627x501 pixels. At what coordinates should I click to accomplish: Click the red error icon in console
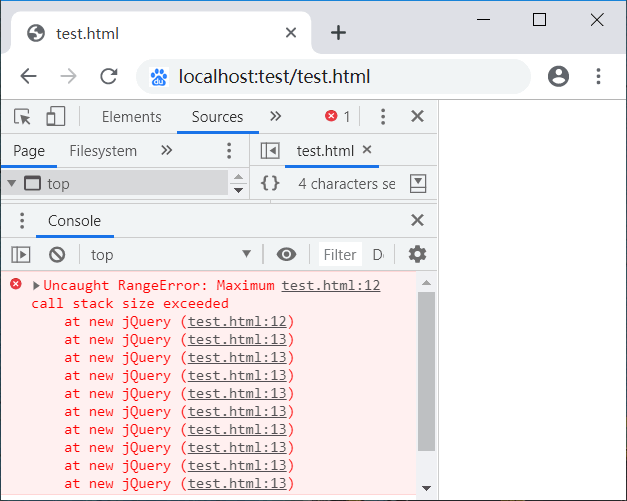(16, 284)
